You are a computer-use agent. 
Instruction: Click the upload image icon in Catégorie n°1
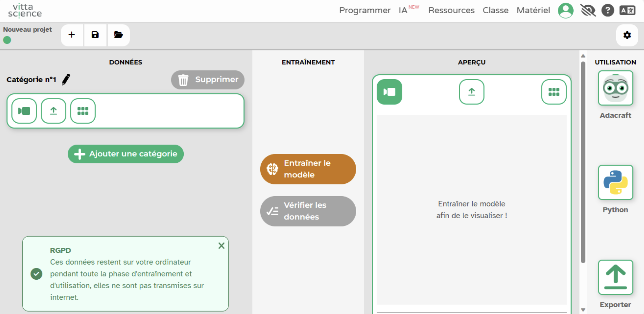(x=53, y=111)
